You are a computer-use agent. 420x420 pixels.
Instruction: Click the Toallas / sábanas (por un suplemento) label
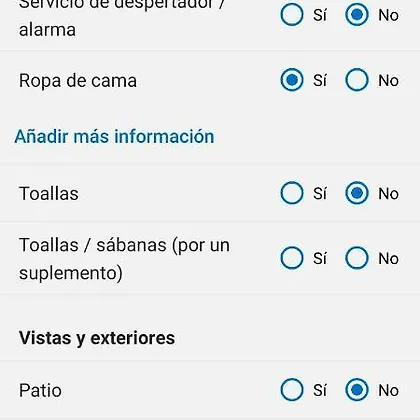124,259
